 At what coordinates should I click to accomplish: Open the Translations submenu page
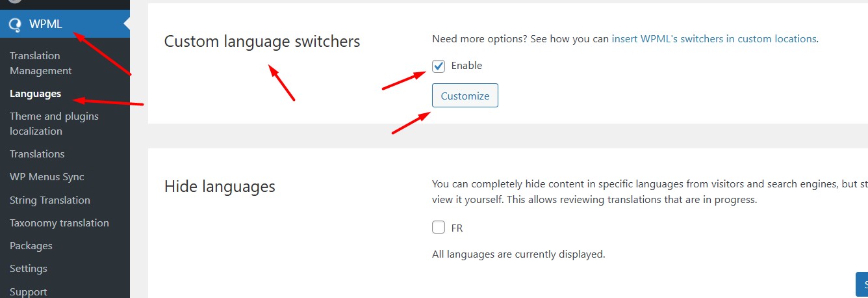[x=37, y=154]
